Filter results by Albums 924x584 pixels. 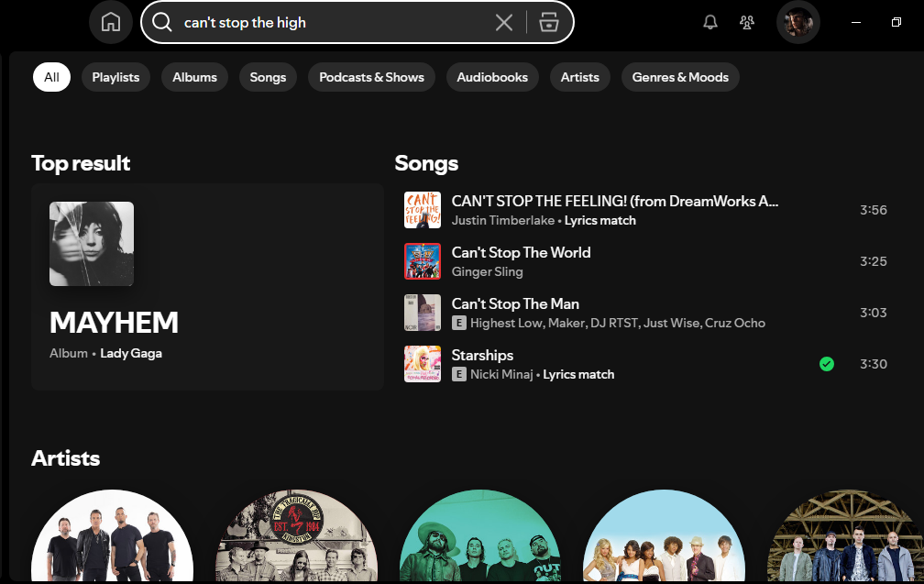tap(194, 77)
